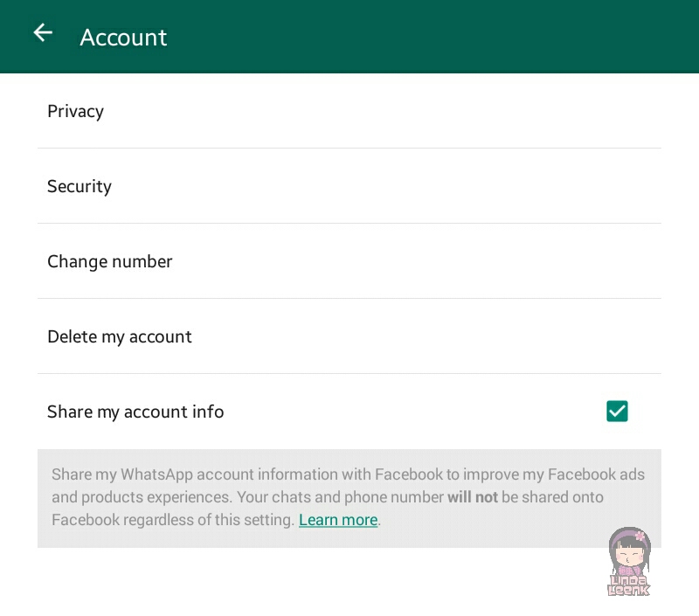699x616 pixels.
Task: Uncheck the Share my account info checkbox
Action: (617, 411)
